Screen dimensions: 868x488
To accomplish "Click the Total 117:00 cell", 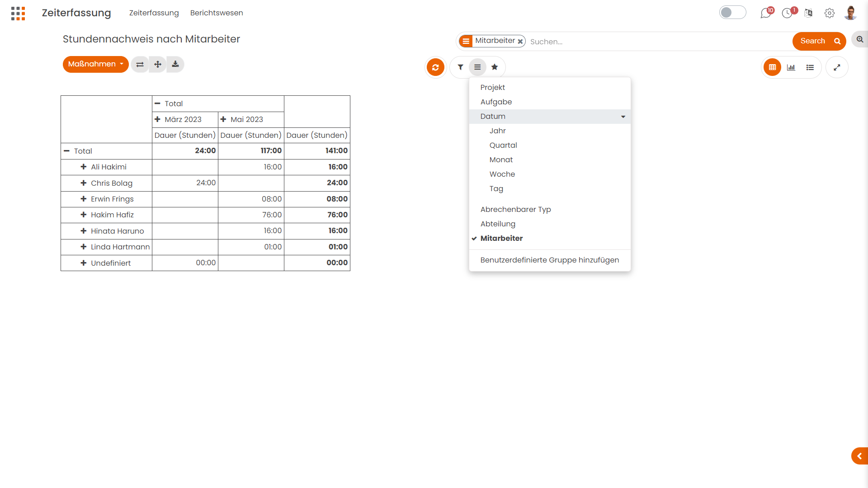I will click(x=251, y=151).
